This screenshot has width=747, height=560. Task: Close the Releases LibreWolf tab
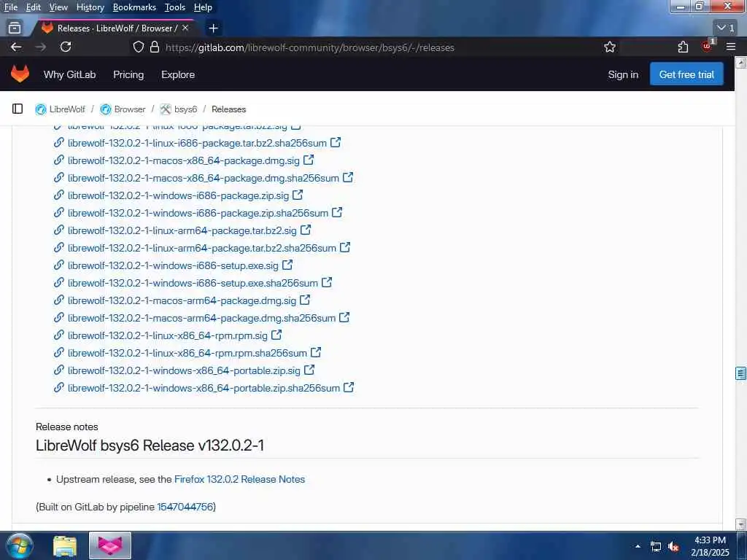(185, 28)
